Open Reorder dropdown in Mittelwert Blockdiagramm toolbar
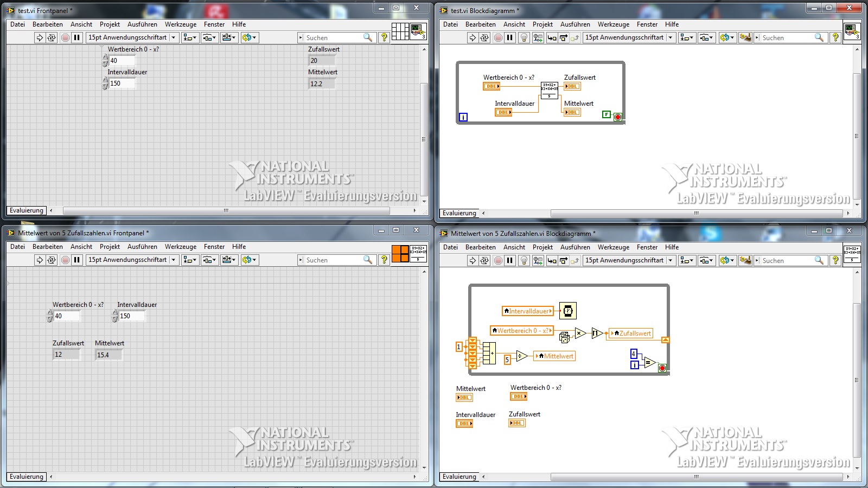Screen dimensions: 868x488 (x=727, y=260)
